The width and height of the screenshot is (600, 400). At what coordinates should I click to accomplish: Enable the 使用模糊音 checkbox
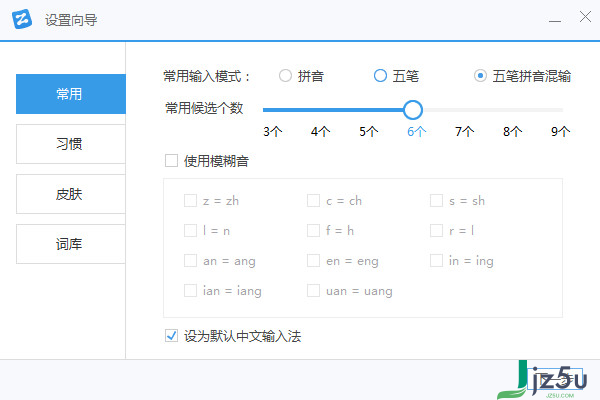[x=171, y=161]
